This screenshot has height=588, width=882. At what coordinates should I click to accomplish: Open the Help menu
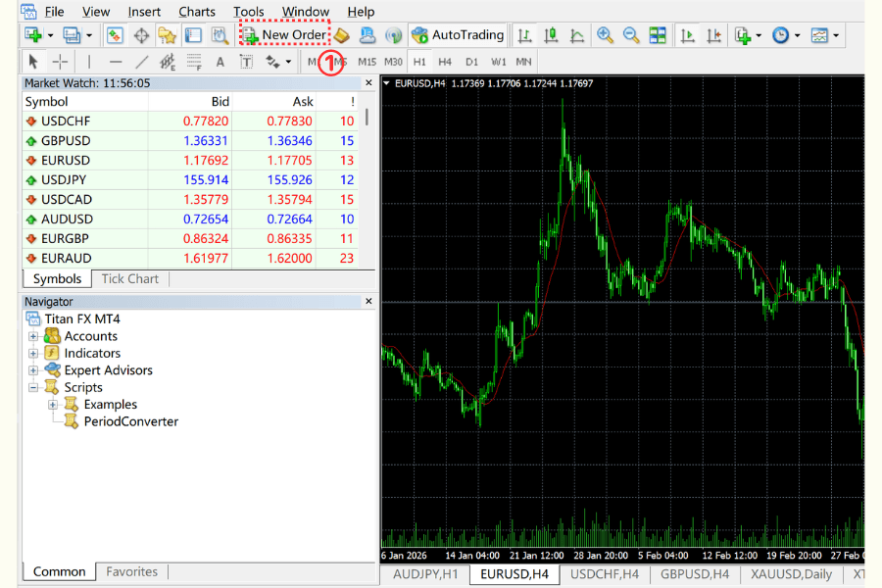click(x=361, y=12)
